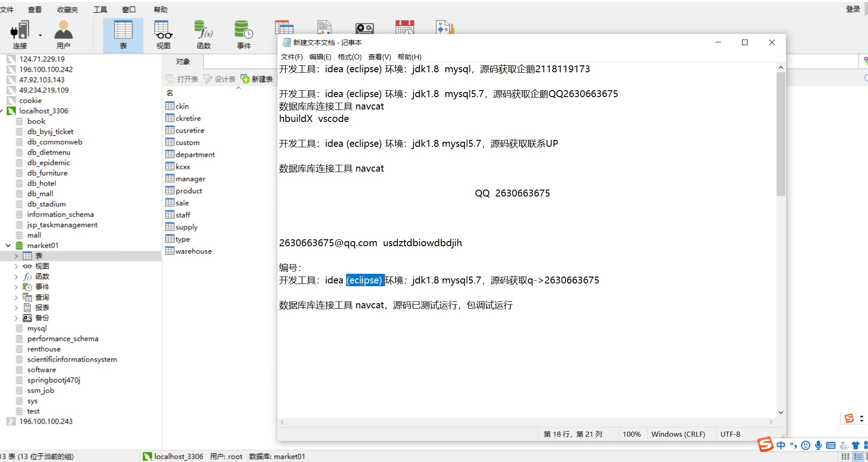Open the 连接 (Connection) toolbar button
This screenshot has width=868, height=462.
[20, 35]
